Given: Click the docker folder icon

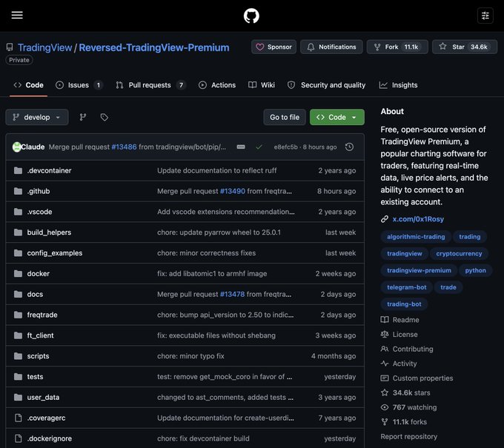Looking at the screenshot, I should click(x=19, y=274).
